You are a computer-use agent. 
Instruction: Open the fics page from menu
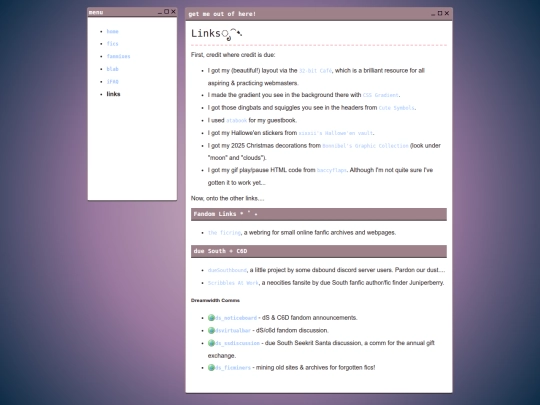tap(112, 44)
